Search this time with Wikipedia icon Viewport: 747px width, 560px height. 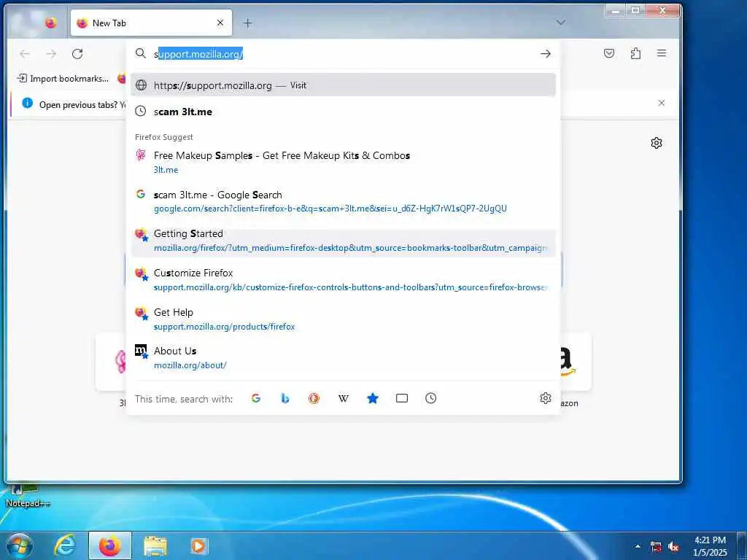click(343, 398)
